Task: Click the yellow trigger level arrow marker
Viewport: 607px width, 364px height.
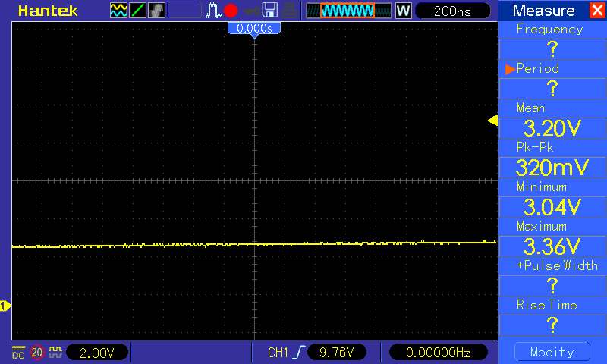Action: coord(492,121)
